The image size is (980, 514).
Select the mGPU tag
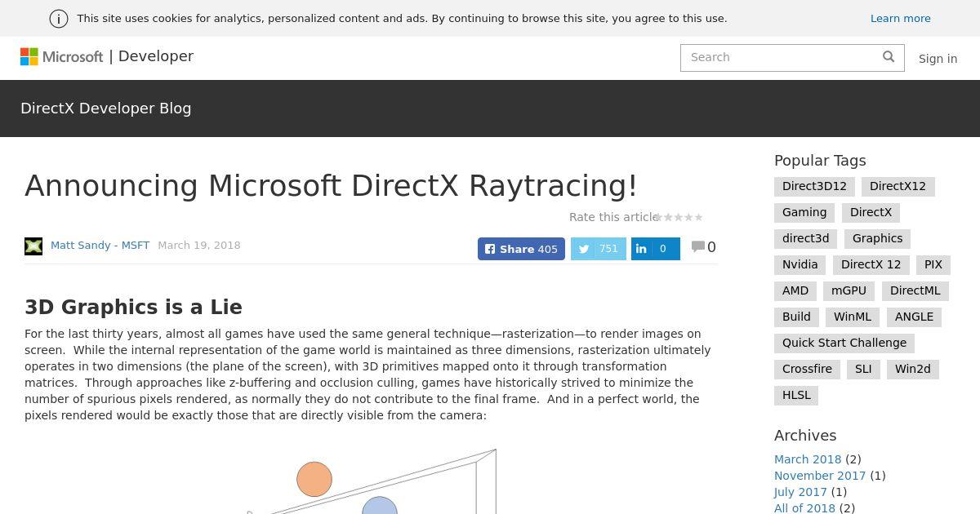click(849, 290)
